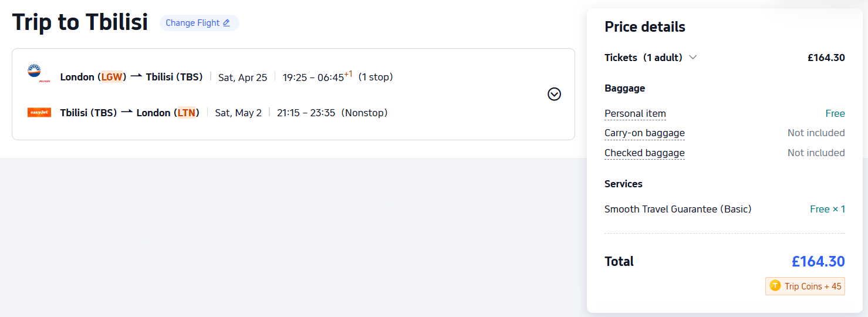Click the Personal item baggage link
Image resolution: width=868 pixels, height=317 pixels.
pyautogui.click(x=635, y=113)
